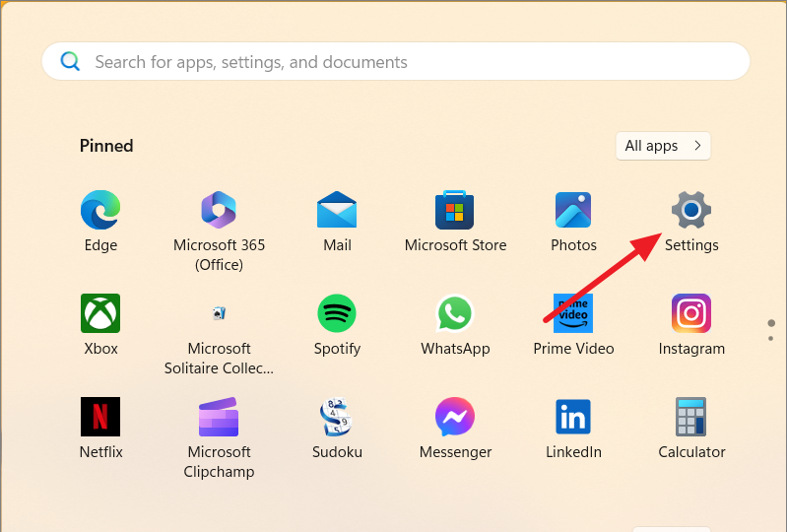Launch the Netflix app
The height and width of the screenshot is (532, 787).
point(100,417)
